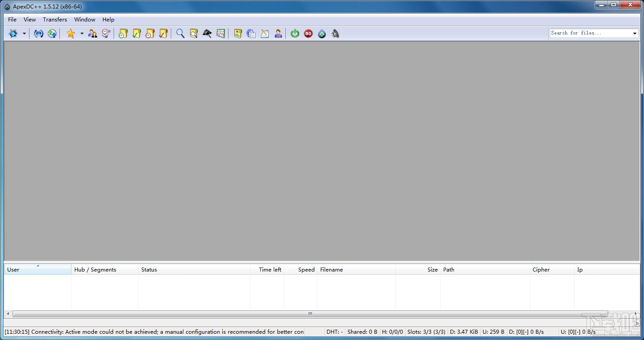Open the File menu
This screenshot has height=340, width=644.
coord(12,19)
